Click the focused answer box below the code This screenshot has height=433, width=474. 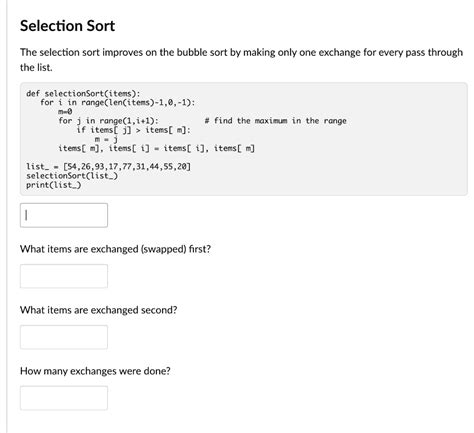(64, 215)
